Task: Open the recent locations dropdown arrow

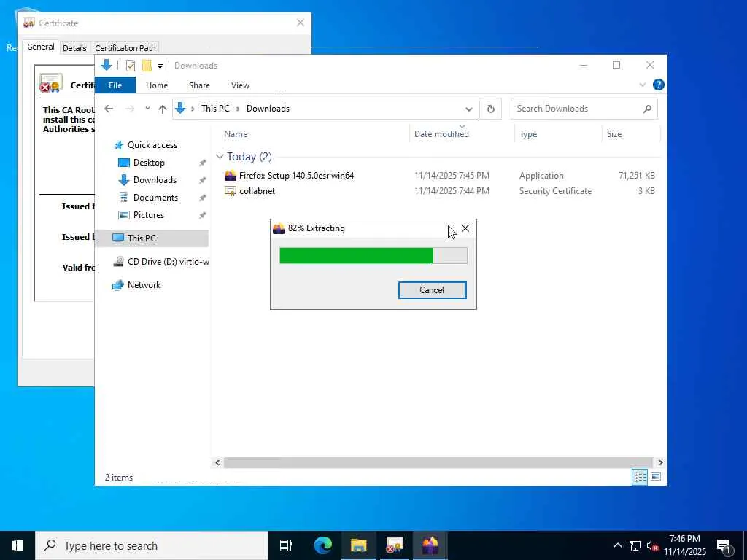Action: point(147,109)
